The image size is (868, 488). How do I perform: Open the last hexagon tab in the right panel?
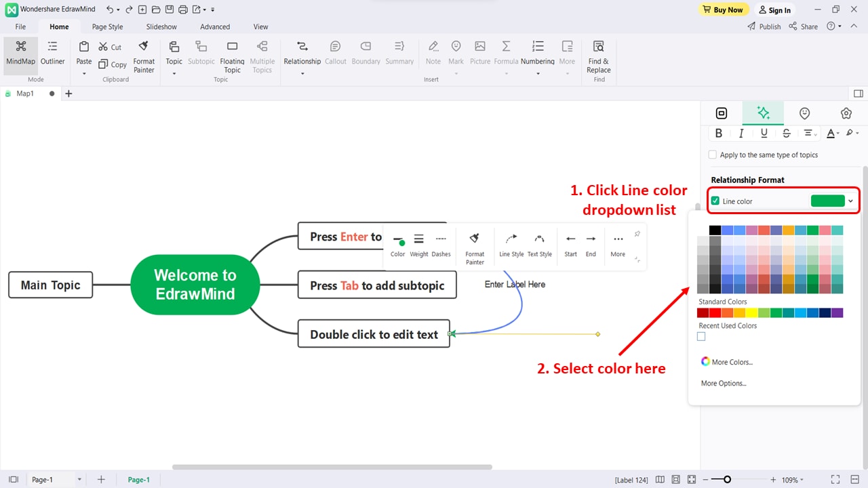tap(846, 113)
